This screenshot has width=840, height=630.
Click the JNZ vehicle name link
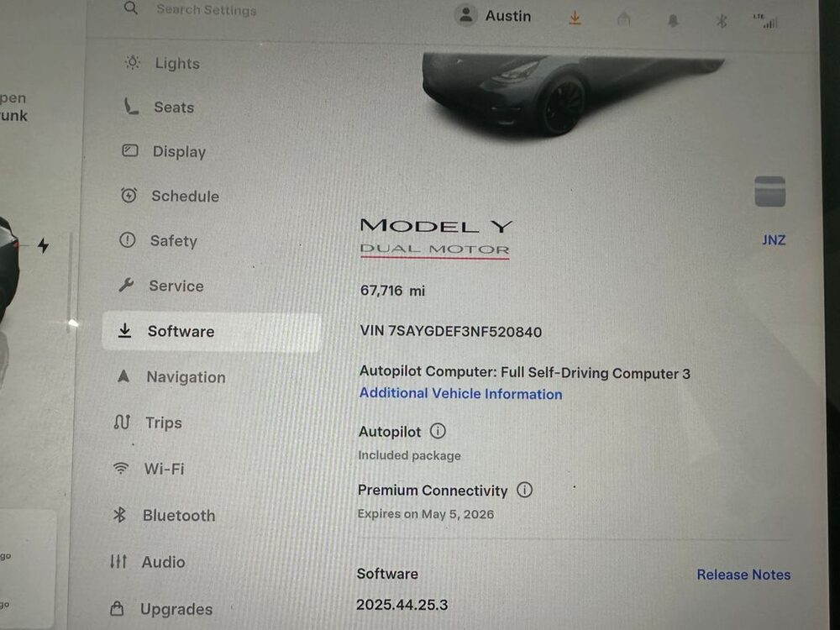(x=774, y=240)
